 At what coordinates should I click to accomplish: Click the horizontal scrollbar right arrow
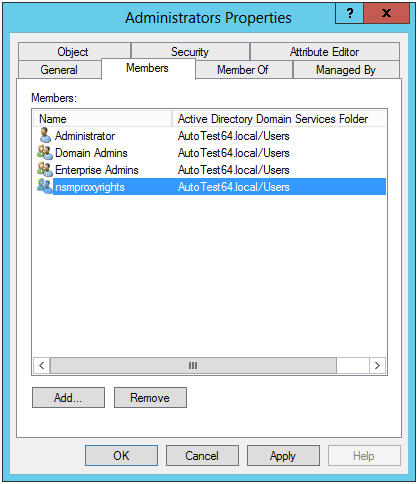[377, 365]
